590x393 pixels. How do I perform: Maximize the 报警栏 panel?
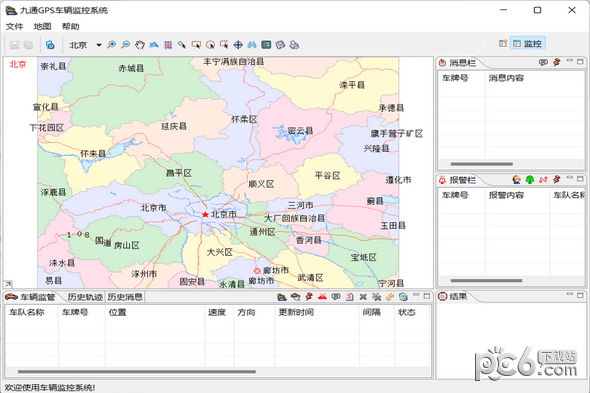coord(580,178)
